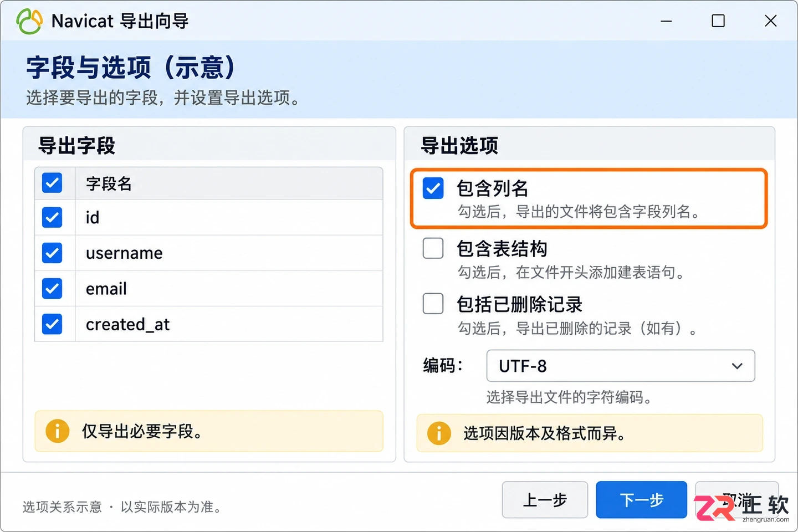Click the 选项关系示意 footer note
The width and height of the screenshot is (798, 532).
tap(122, 507)
